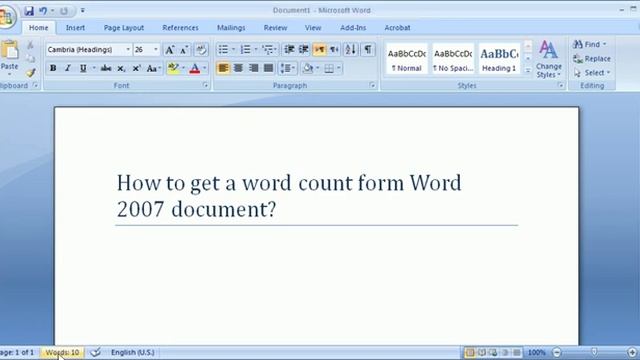Click the Redo icon in quick access toolbar
The width and height of the screenshot is (640, 360).
pos(64,11)
